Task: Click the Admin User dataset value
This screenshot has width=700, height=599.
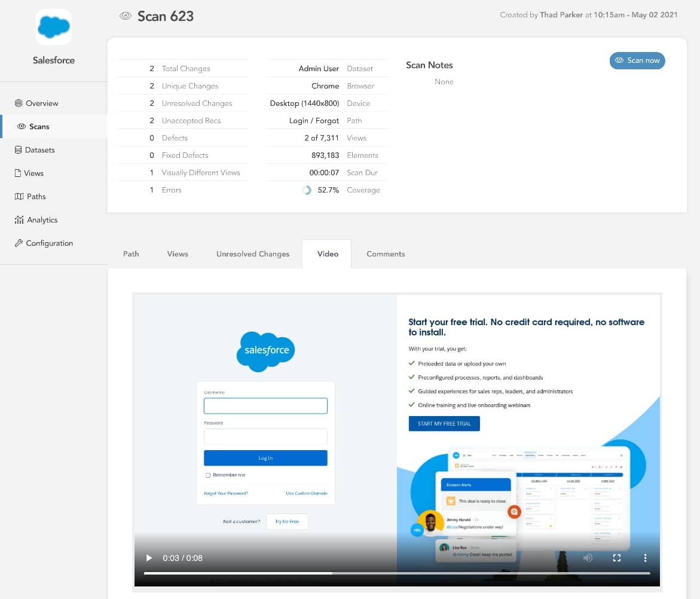Action: 319,68
